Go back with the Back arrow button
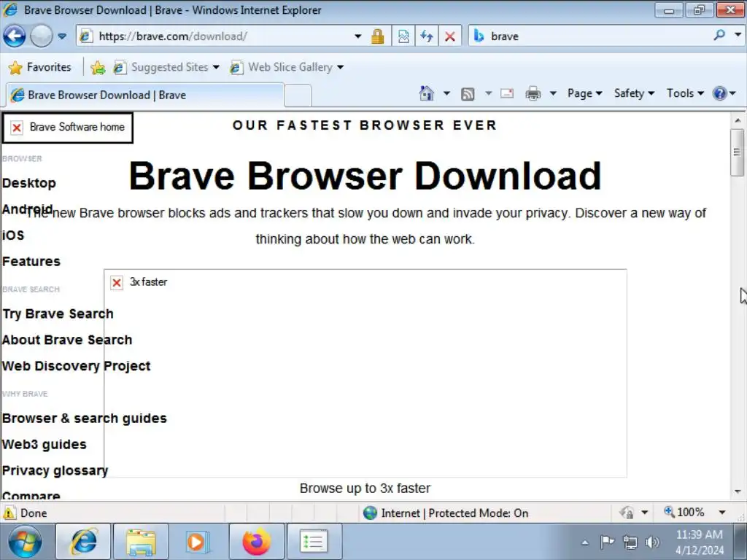 pos(15,36)
